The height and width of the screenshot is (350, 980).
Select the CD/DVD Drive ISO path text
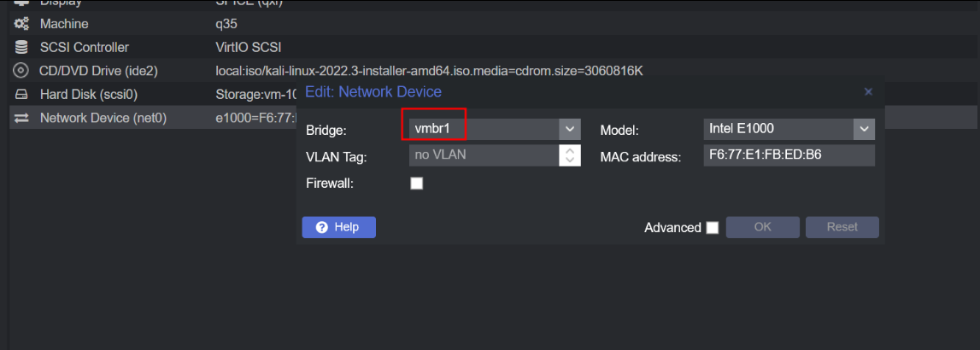(x=435, y=70)
